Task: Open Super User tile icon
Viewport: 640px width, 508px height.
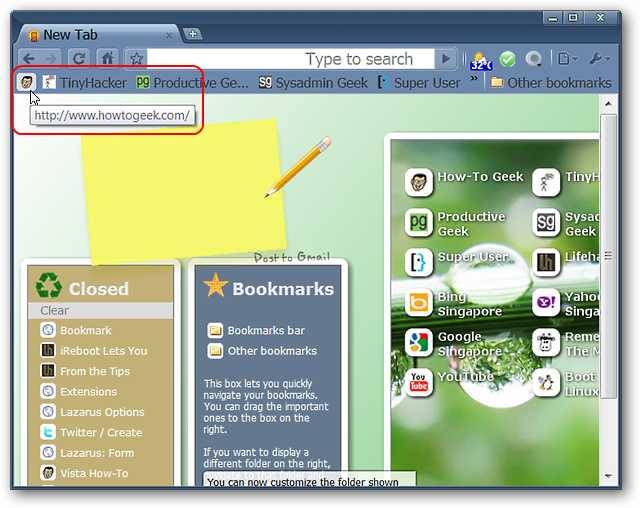Action: (x=418, y=262)
